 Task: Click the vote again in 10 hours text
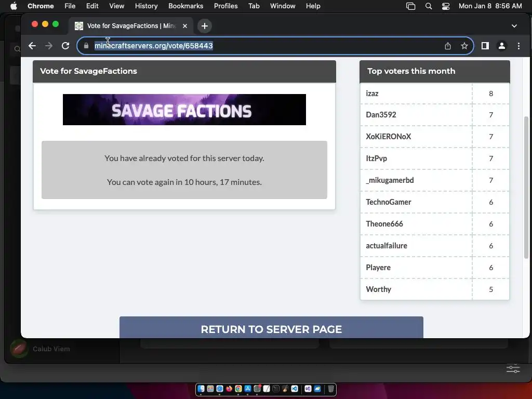(x=184, y=182)
